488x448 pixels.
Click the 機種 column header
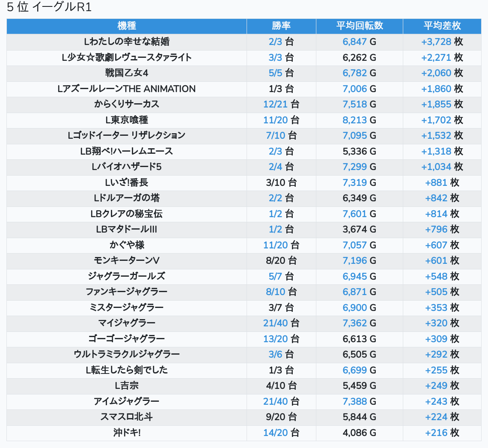[127, 26]
